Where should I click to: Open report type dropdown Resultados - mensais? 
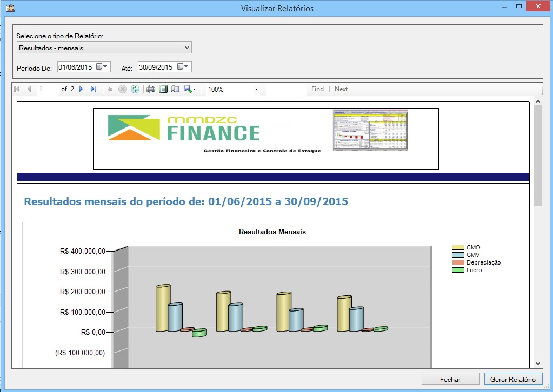pos(104,48)
